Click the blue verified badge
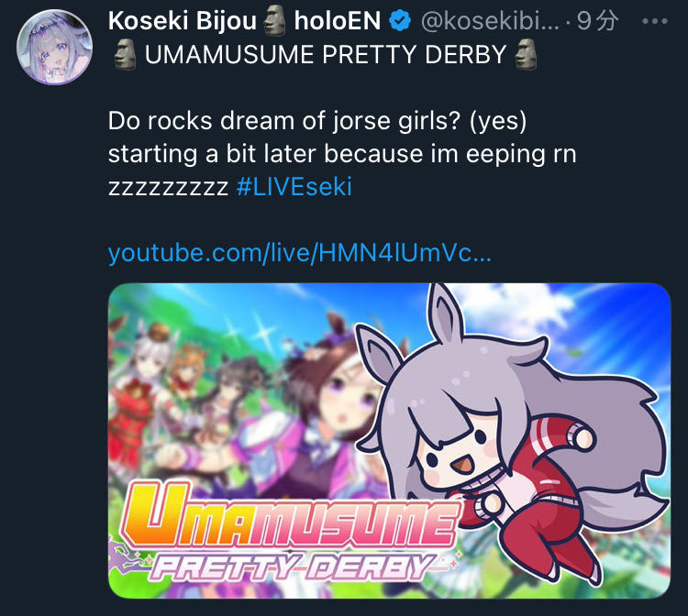This screenshot has width=688, height=616. coord(400,20)
